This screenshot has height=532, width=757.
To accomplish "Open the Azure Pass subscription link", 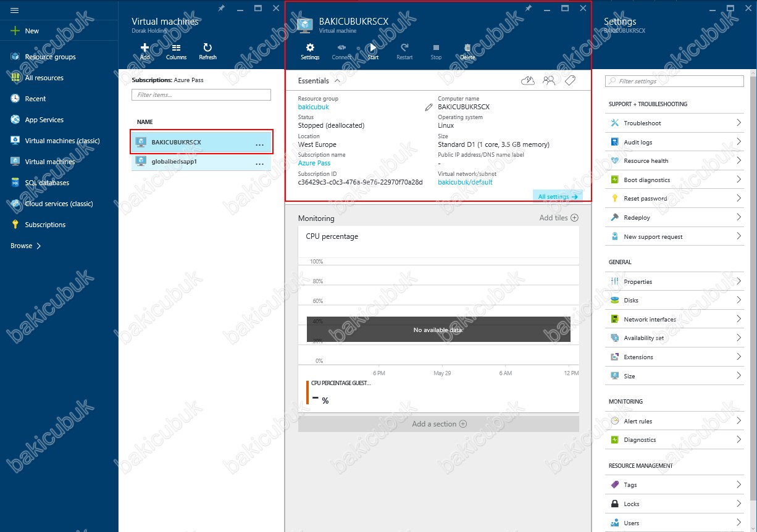I will click(314, 163).
